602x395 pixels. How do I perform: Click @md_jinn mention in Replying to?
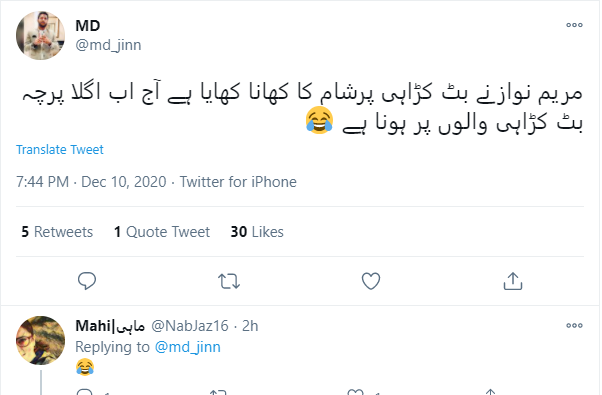(x=188, y=347)
